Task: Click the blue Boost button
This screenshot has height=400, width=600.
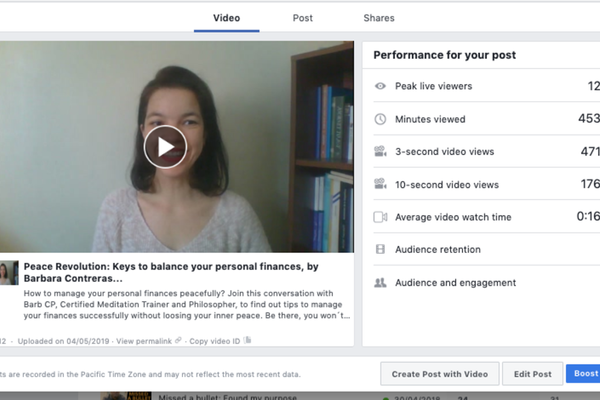Action: tap(583, 373)
